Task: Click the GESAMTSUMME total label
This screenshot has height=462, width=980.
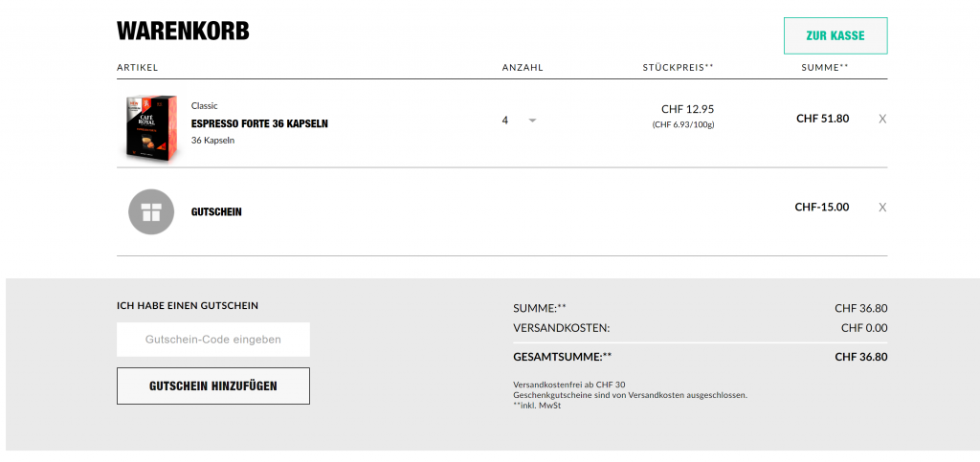Action: 562,357
